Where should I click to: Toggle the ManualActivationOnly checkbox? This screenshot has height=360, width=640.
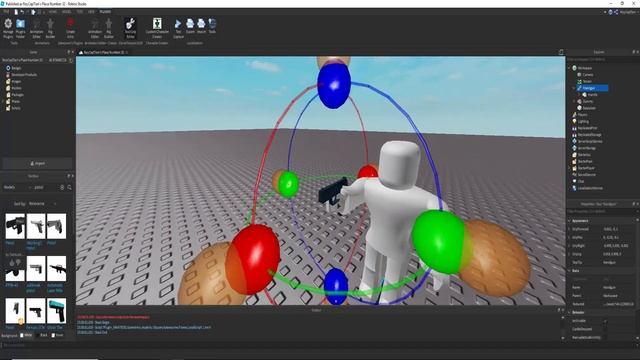point(605,338)
